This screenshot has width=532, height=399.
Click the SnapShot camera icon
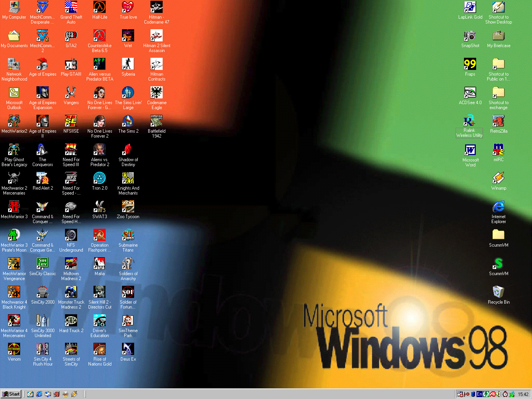[x=470, y=39]
